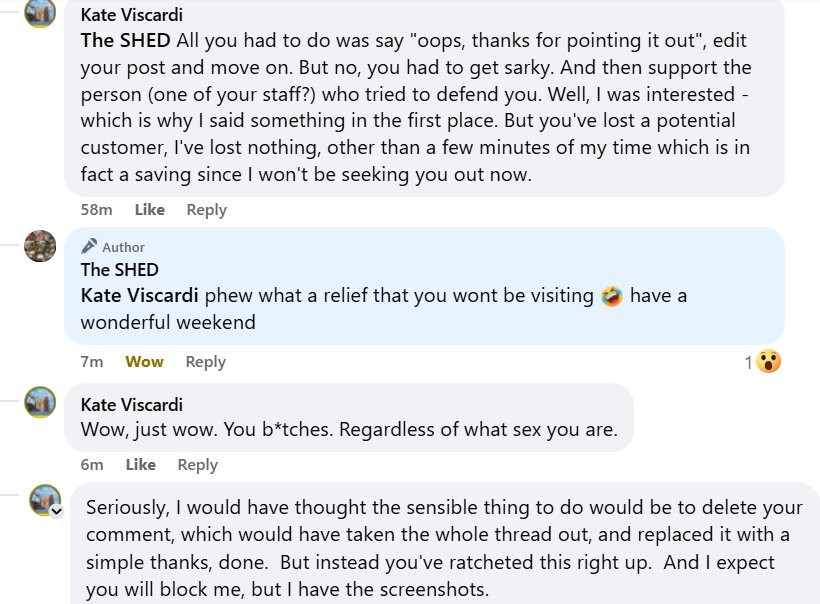The height and width of the screenshot is (604, 820).
Task: Click the 58m timestamp
Action: (97, 210)
